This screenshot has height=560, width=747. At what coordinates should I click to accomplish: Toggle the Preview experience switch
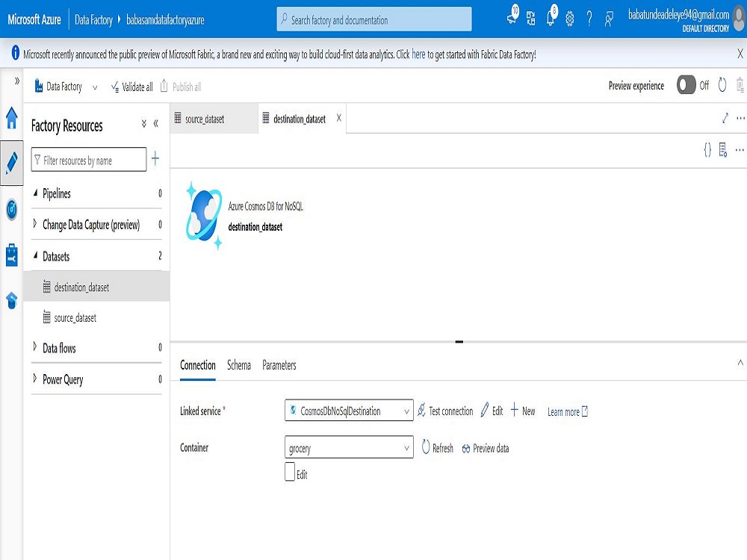686,85
